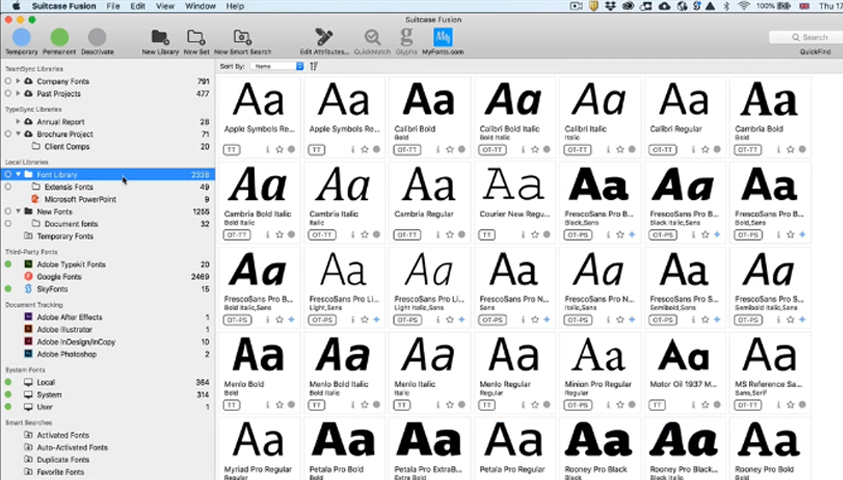Screen dimensions: 843x480
Task: Click the Deactivate toolbar button
Action: [x=98, y=37]
